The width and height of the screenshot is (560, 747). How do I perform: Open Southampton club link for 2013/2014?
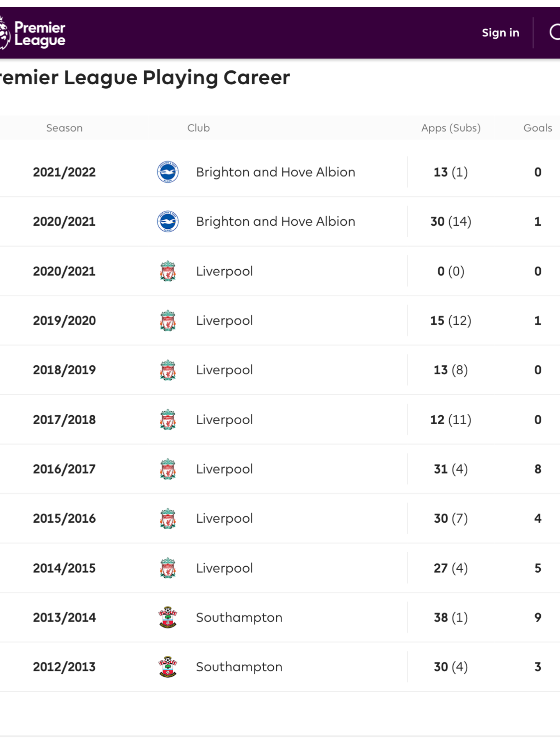pos(239,618)
